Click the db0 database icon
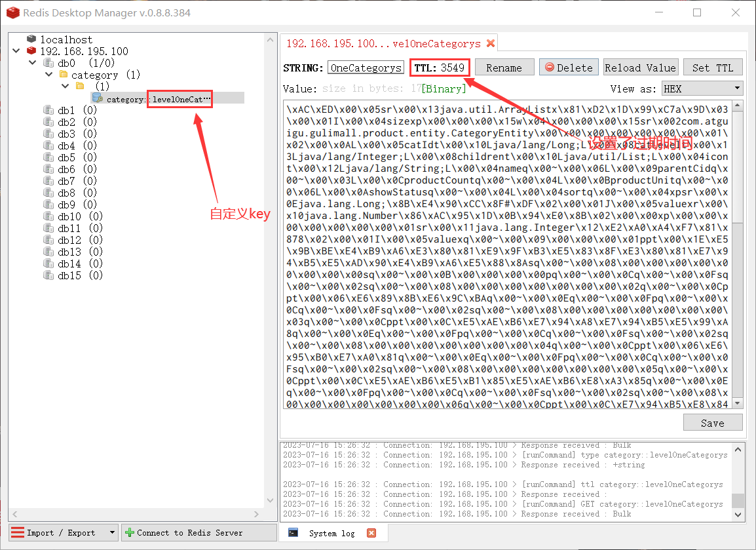The image size is (756, 550). pyautogui.click(x=48, y=63)
